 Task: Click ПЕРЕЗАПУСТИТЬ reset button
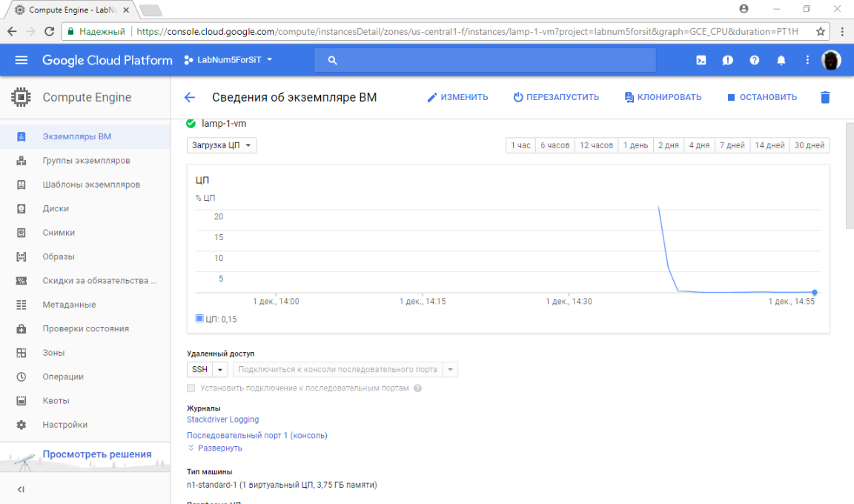point(556,97)
